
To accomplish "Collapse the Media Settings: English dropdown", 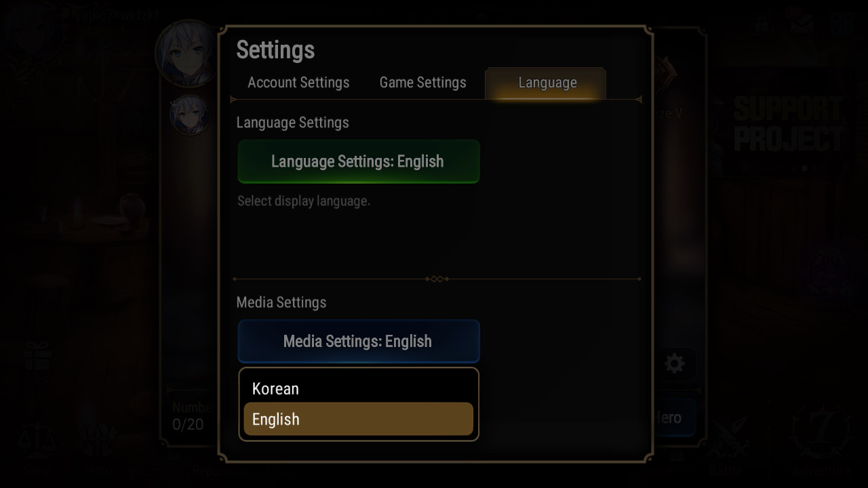I will click(x=358, y=341).
